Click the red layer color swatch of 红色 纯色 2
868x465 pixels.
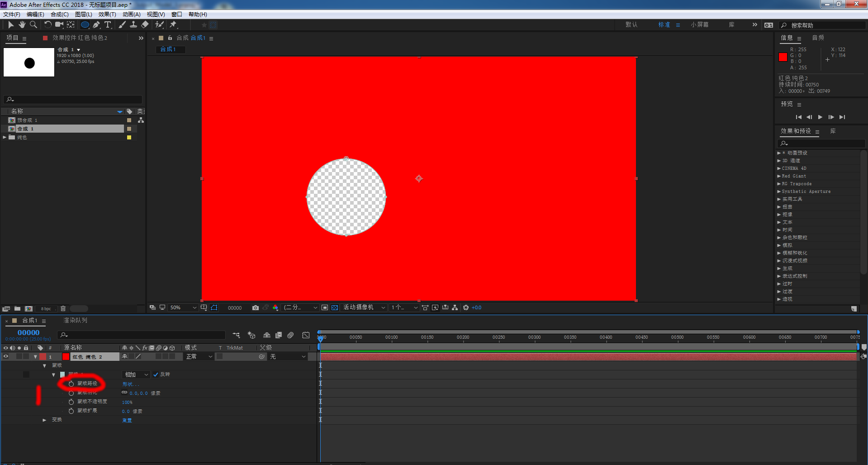point(66,357)
